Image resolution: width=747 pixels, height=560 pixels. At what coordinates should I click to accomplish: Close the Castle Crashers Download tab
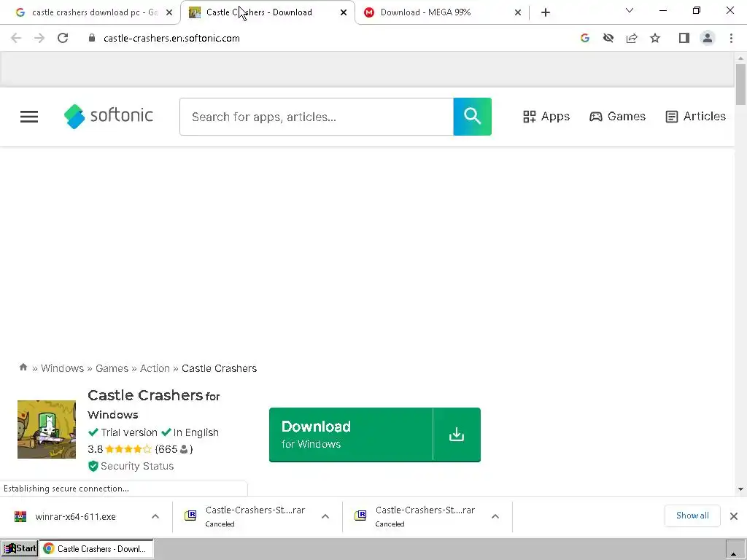(x=344, y=13)
